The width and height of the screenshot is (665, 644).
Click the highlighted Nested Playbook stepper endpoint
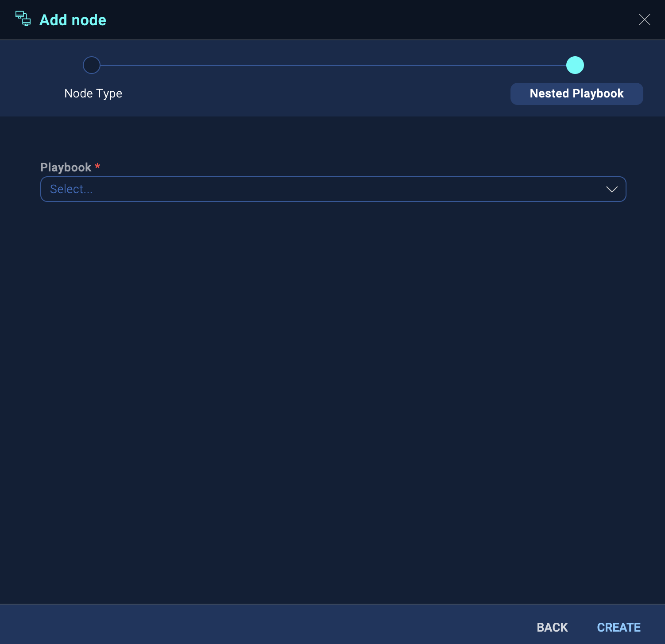(x=575, y=65)
